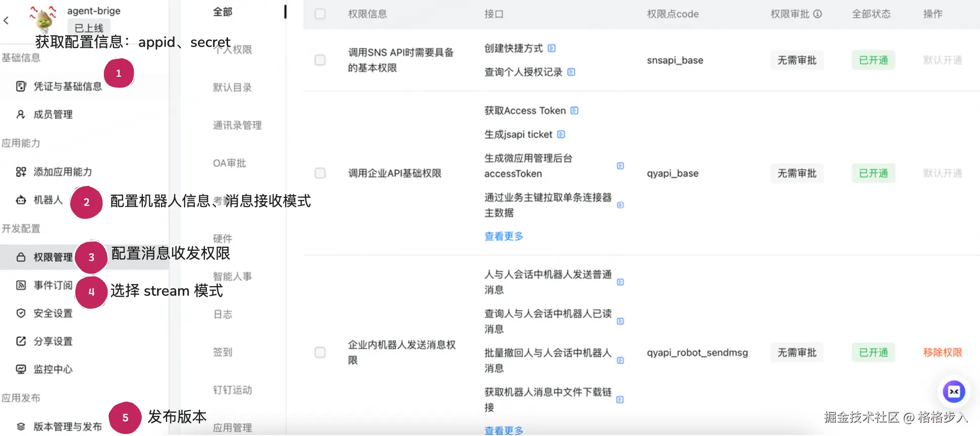Click the doc icon beside 生成jsapi ticket
This screenshot has height=436, width=980.
(561, 134)
